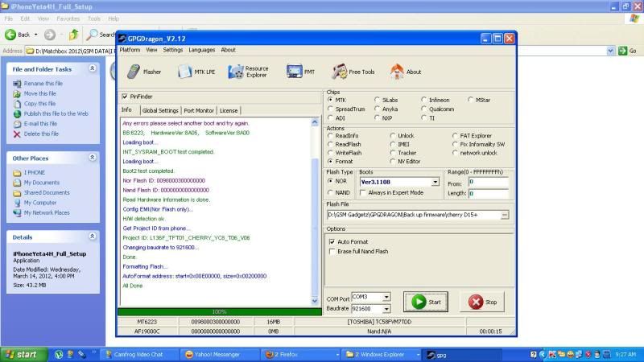Switch to Global Settings tab
The width and height of the screenshot is (644, 362).
(160, 110)
